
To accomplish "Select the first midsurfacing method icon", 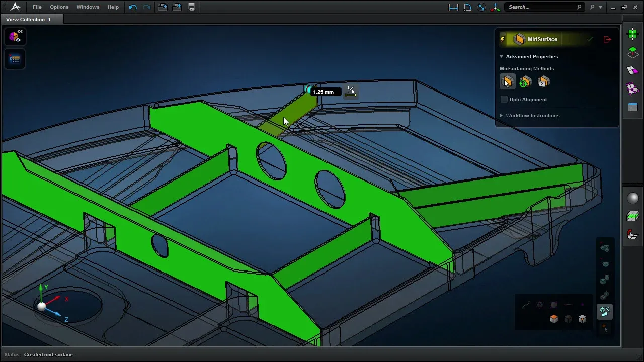I will tap(507, 81).
